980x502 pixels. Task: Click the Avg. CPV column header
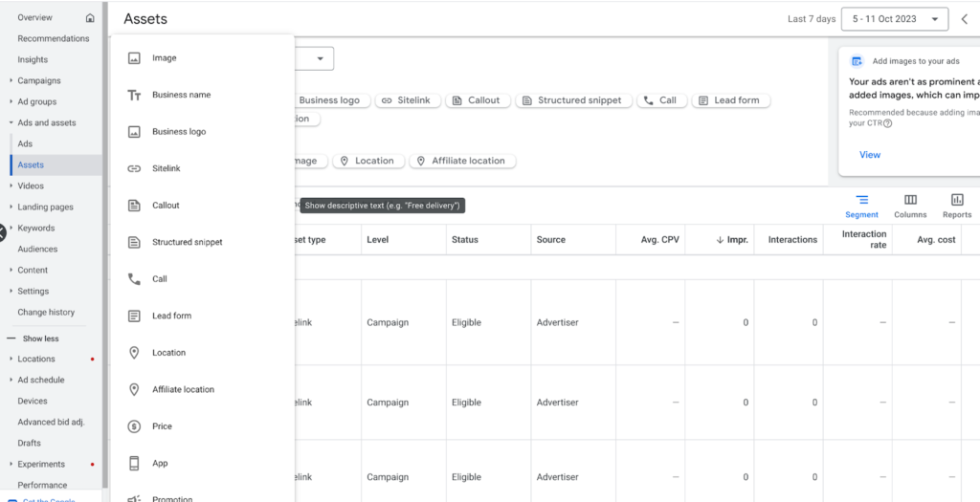pyautogui.click(x=659, y=240)
